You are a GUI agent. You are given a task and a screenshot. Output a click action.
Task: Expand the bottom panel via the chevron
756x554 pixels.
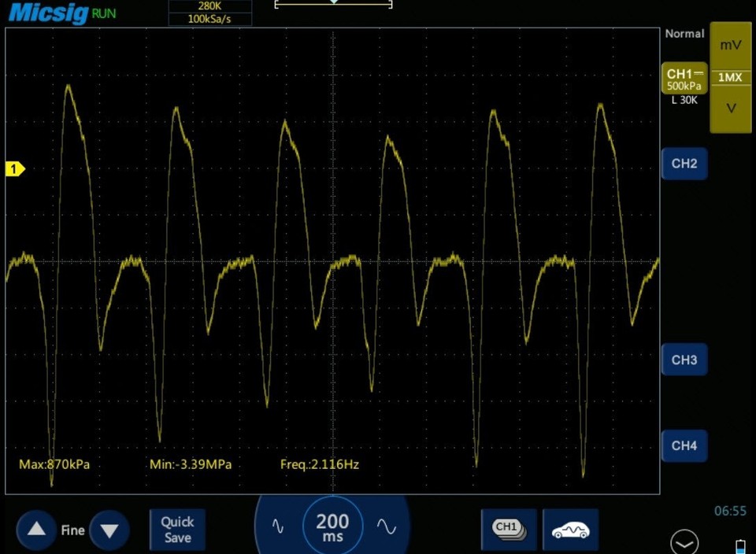(684, 542)
